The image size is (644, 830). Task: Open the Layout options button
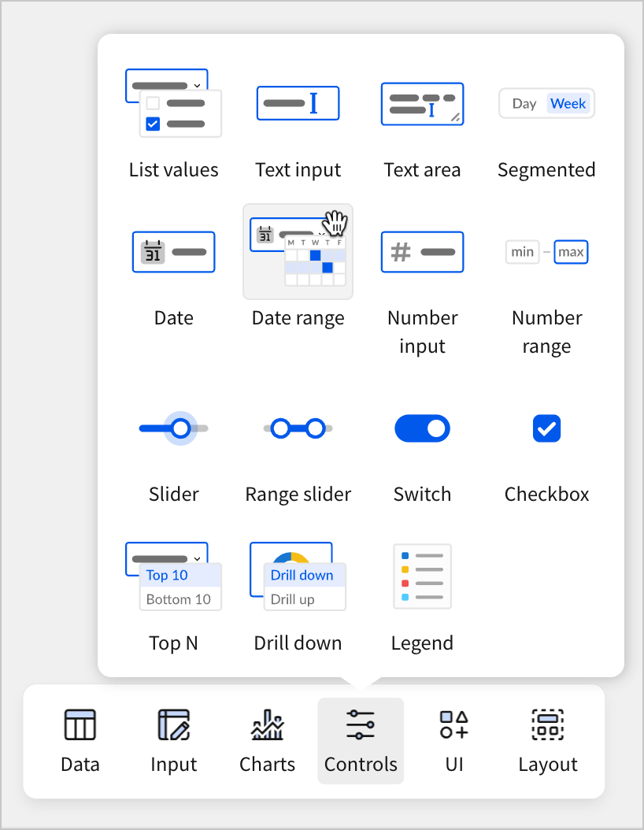(548, 740)
